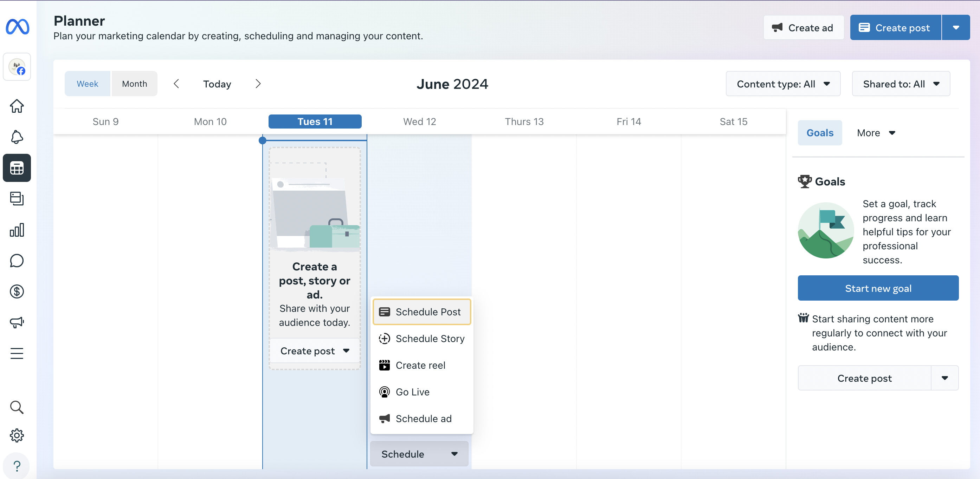980x479 pixels.
Task: Open Monetization dollar icon
Action: [17, 291]
